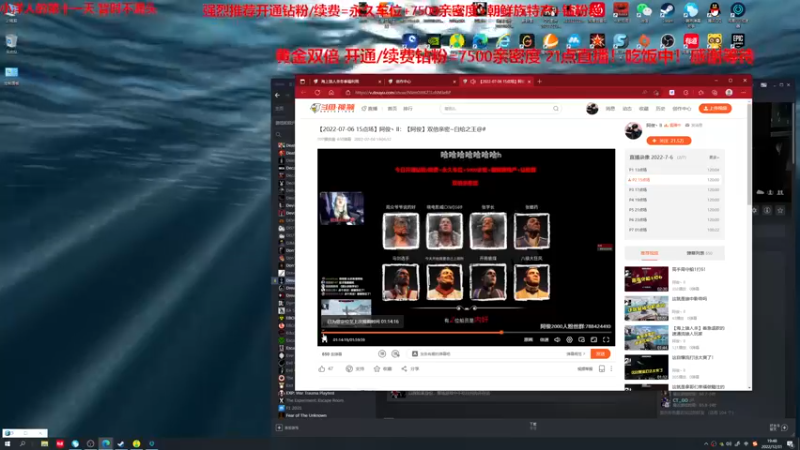Open File Explorer on the taskbar
Viewport: 800px width, 450px height.
tap(44, 444)
